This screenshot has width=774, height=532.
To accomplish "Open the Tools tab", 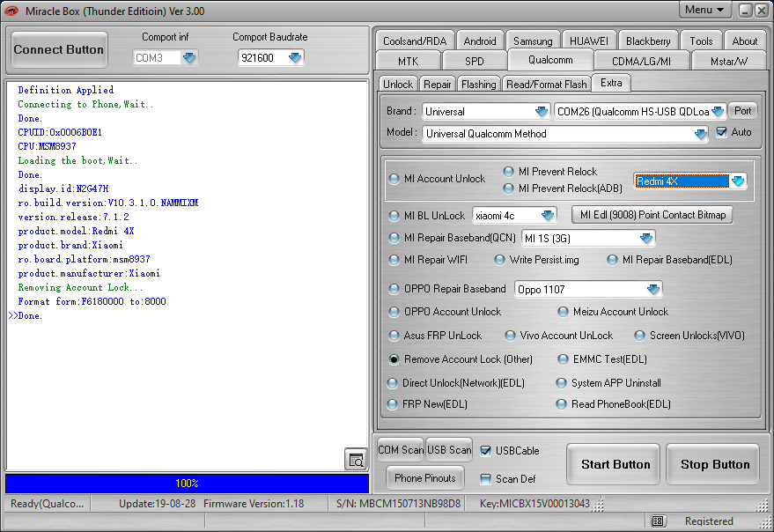I will pos(701,41).
